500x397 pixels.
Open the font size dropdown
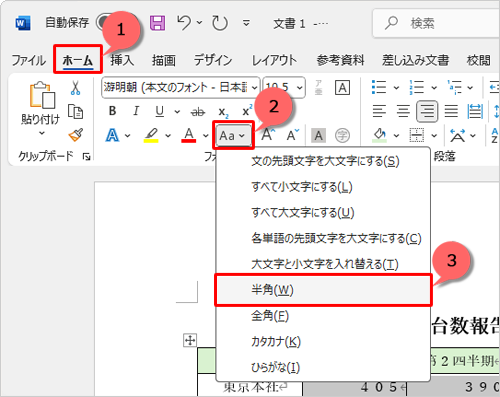(x=299, y=88)
